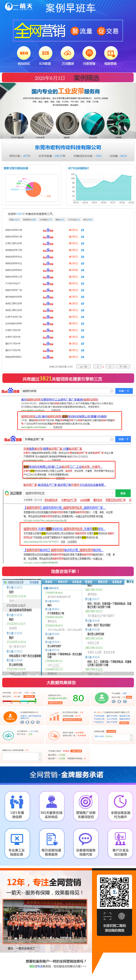Viewport: 136px width, 980px height.
Task: Click the 惠州熔喷布网带 keyword in list
Action: tap(14, 297)
